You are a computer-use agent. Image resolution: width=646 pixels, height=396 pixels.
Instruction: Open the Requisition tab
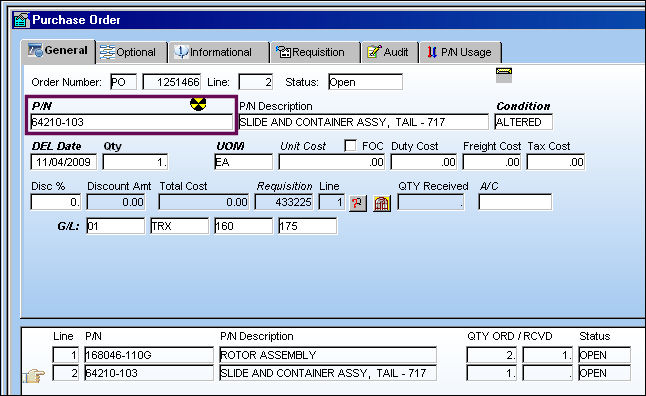[x=315, y=52]
